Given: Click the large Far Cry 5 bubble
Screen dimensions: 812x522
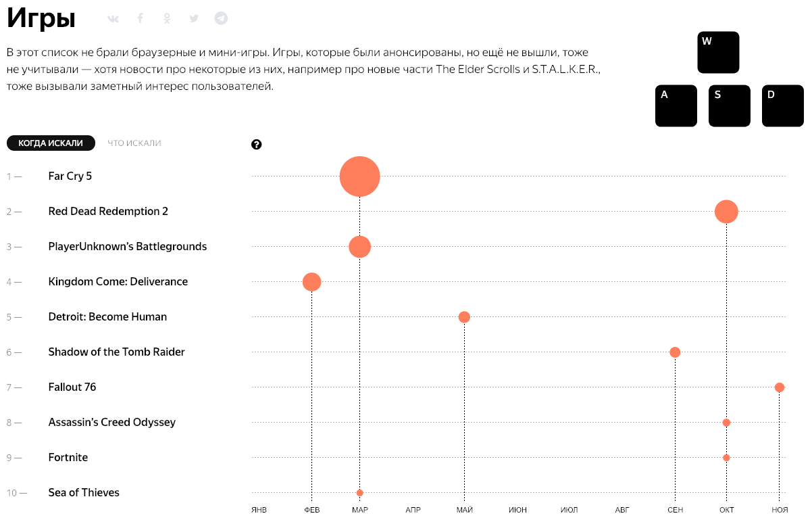Looking at the screenshot, I should 359,176.
